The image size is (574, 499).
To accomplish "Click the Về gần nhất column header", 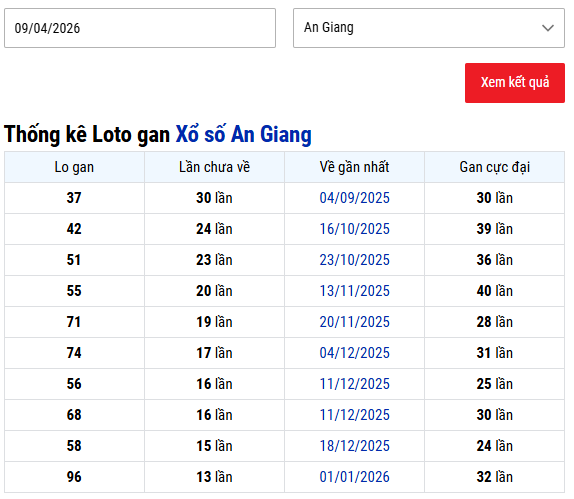I will pos(354,167).
